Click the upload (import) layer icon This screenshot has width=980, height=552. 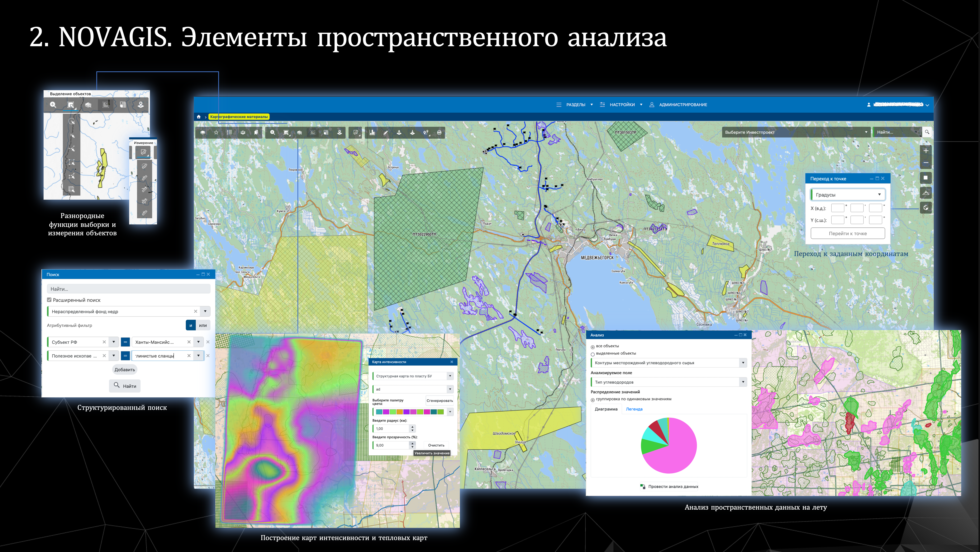point(399,133)
